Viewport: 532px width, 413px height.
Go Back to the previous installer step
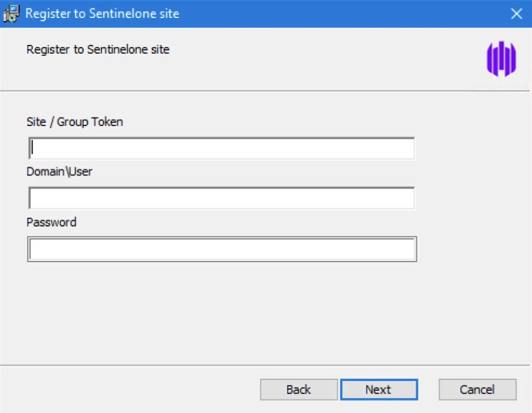(298, 390)
